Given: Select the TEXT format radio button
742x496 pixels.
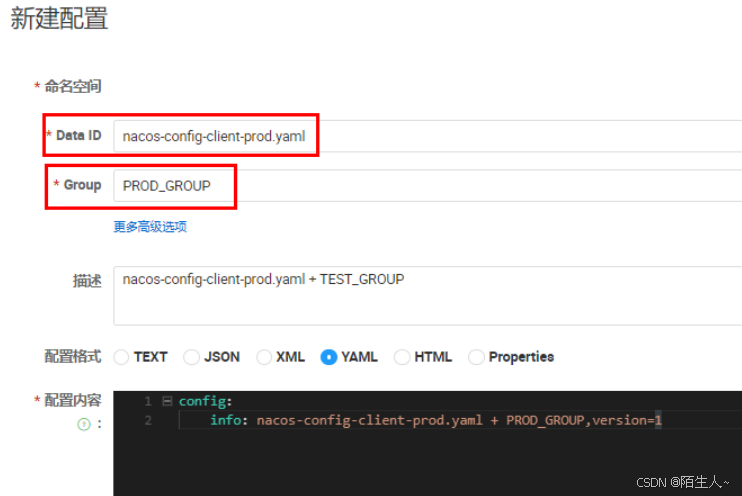Looking at the screenshot, I should [x=121, y=357].
